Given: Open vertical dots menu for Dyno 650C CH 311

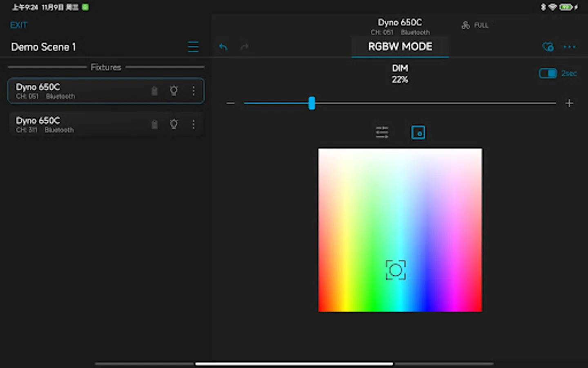Looking at the screenshot, I should pos(194,124).
